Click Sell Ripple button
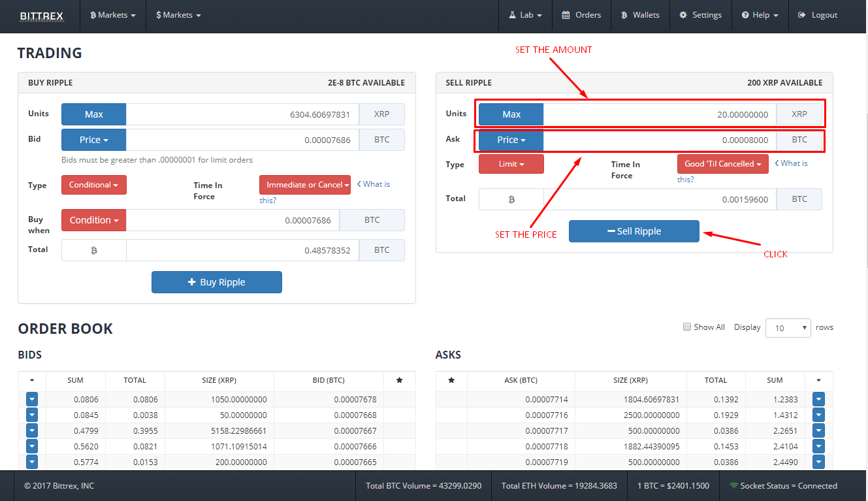 [x=634, y=231]
